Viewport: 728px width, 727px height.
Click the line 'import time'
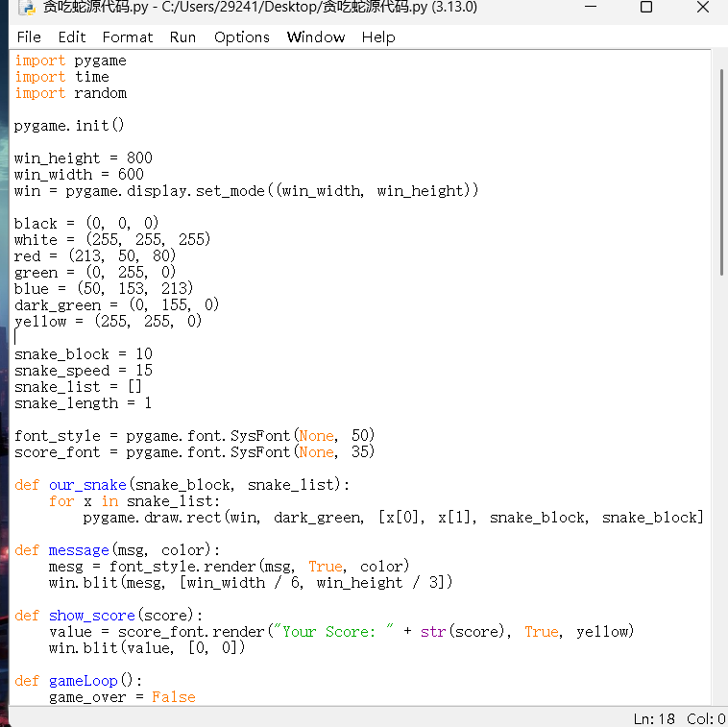click(61, 77)
